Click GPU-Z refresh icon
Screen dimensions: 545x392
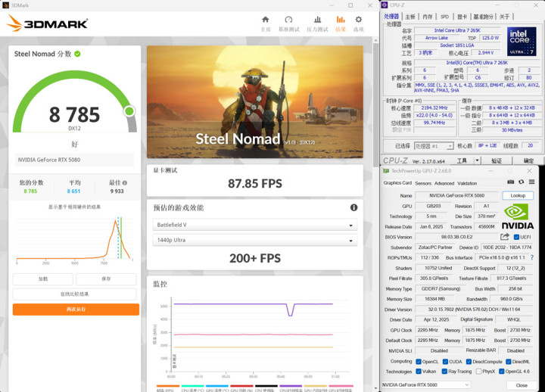521,182
